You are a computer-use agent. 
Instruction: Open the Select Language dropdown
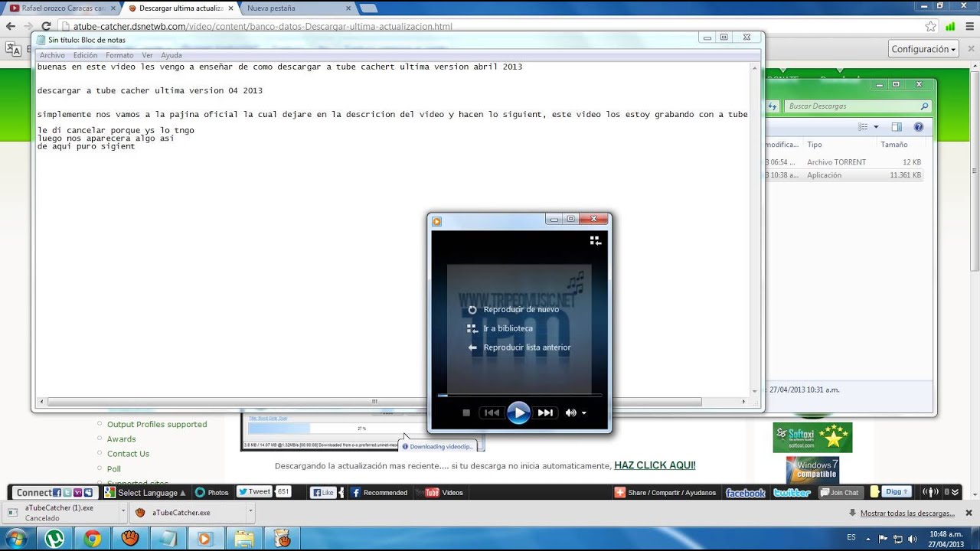[145, 493]
